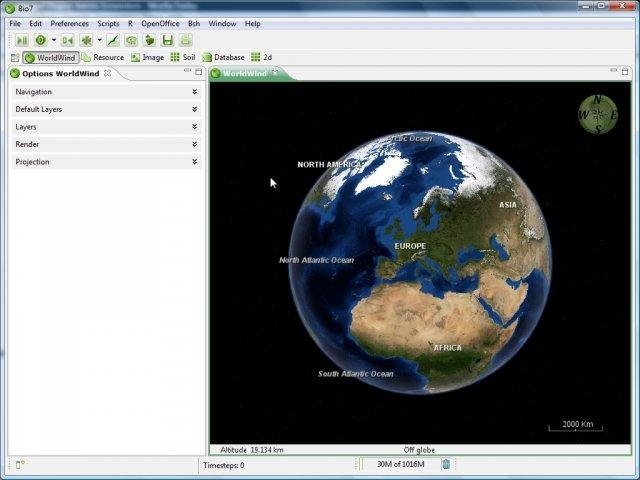Expand the Render section

click(107, 144)
